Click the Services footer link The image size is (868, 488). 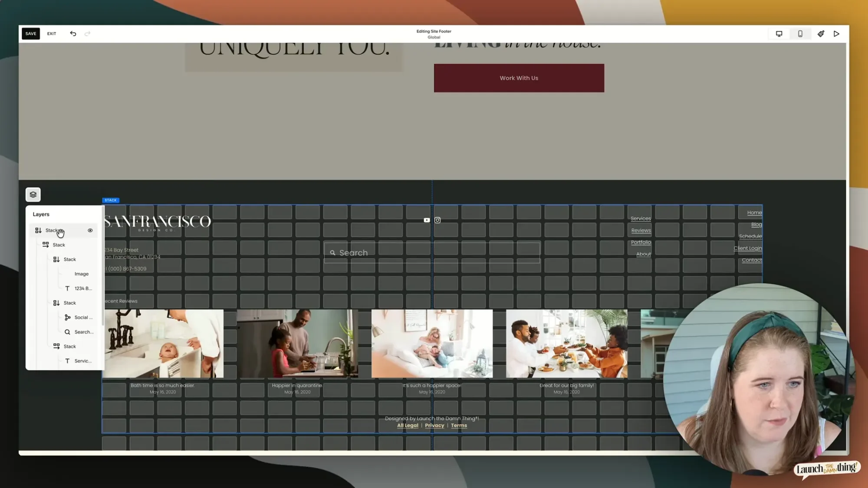641,219
